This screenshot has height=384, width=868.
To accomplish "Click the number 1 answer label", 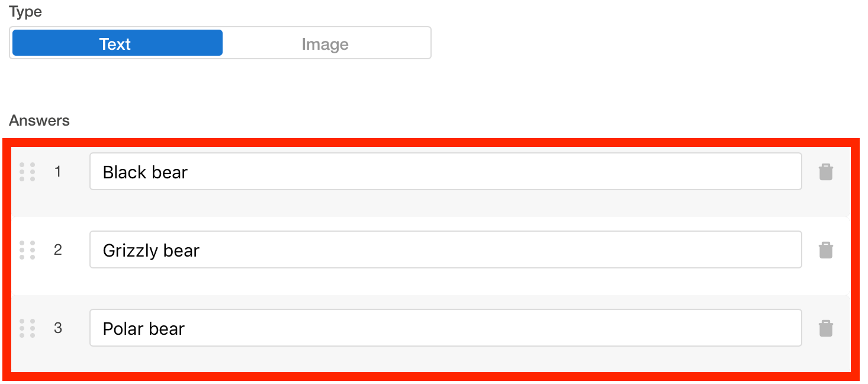I will 57,172.
